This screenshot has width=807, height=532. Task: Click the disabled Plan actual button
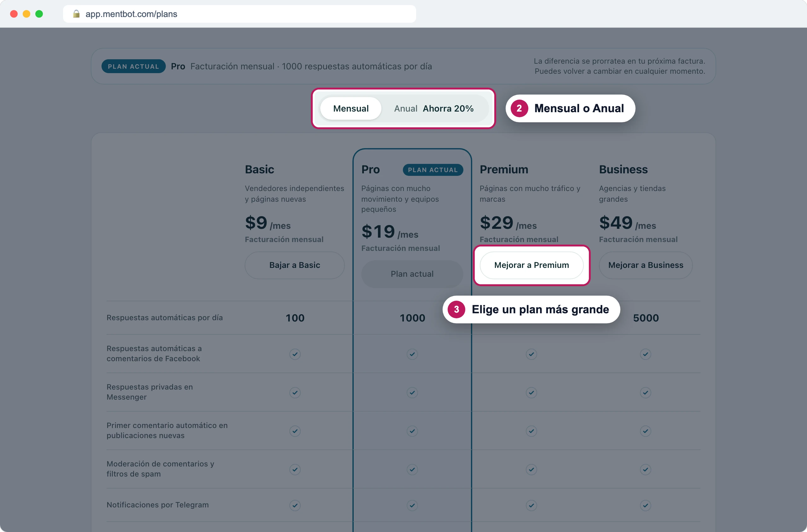[x=412, y=274]
